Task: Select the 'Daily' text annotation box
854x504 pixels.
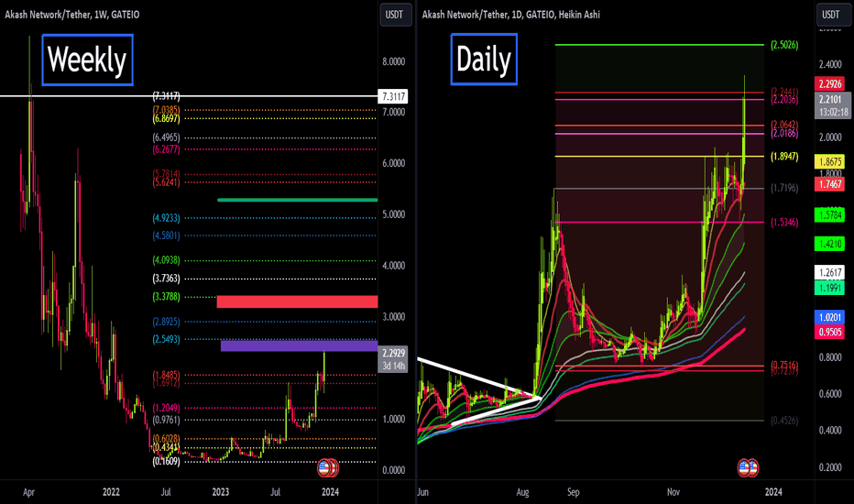Action: pyautogui.click(x=484, y=59)
